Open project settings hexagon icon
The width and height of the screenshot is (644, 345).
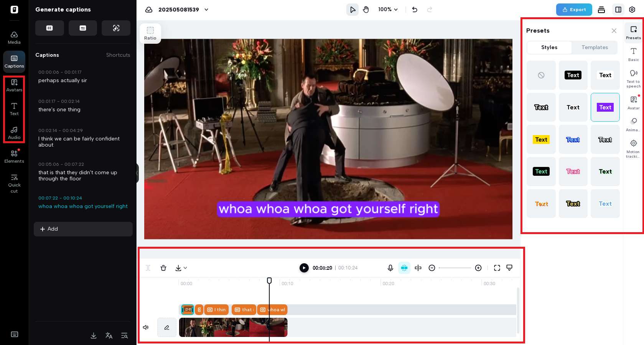pos(632,10)
